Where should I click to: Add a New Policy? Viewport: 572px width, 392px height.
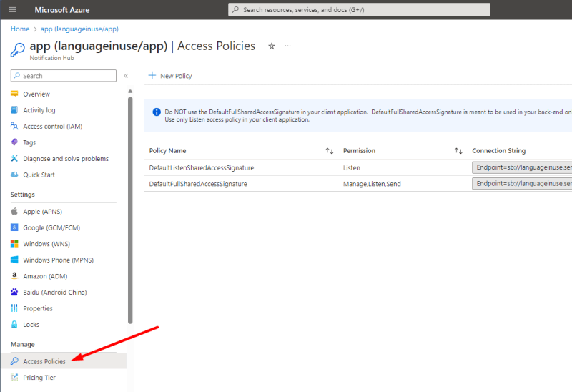pyautogui.click(x=170, y=76)
